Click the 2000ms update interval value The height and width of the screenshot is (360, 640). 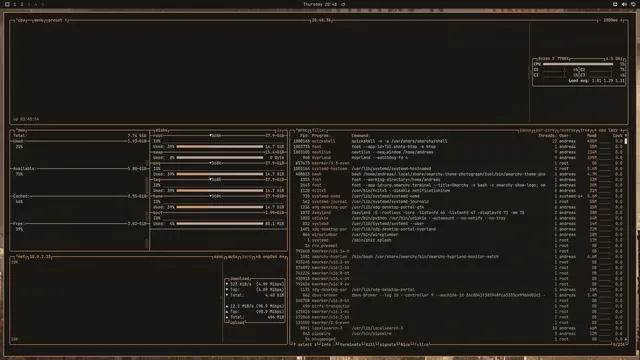[x=611, y=20]
